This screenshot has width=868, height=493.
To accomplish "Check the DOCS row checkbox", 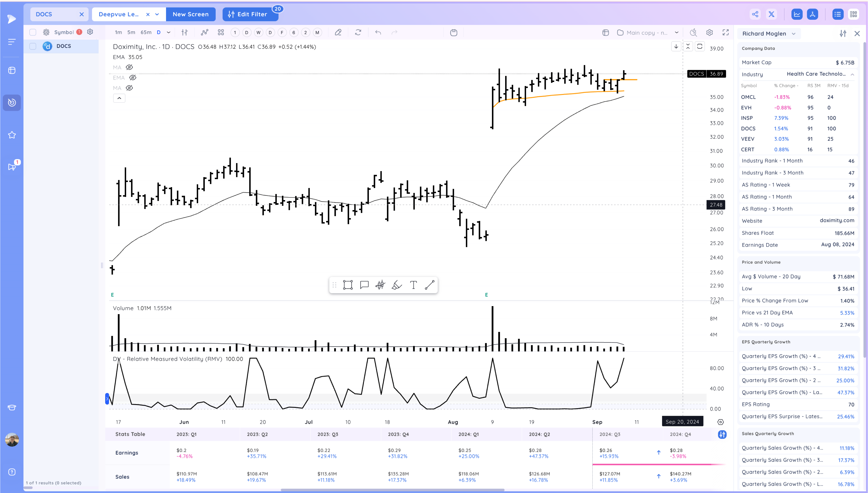I will pyautogui.click(x=33, y=46).
